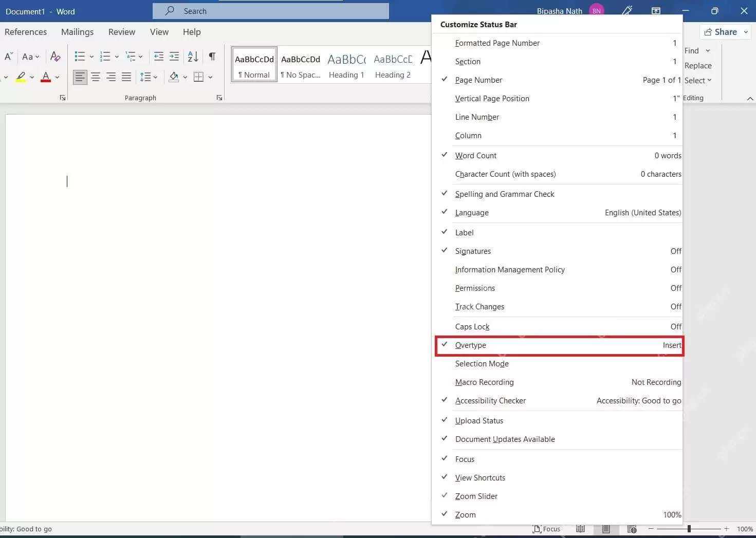
Task: Click the Clear All Formatting icon
Action: 55,57
